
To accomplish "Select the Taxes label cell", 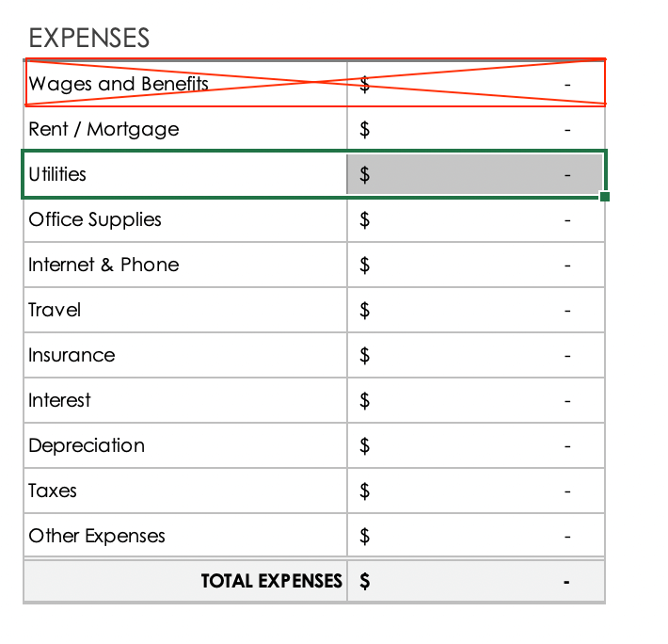I will point(185,491).
